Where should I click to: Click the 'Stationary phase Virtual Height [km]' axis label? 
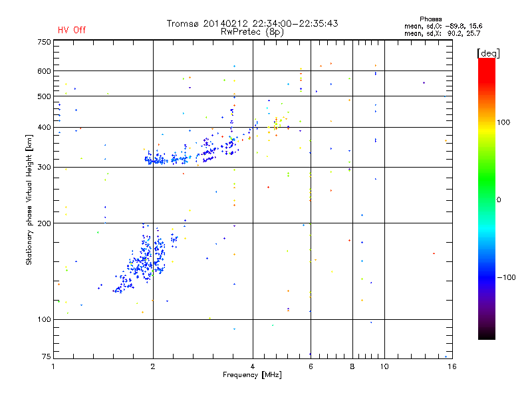(x=29, y=199)
